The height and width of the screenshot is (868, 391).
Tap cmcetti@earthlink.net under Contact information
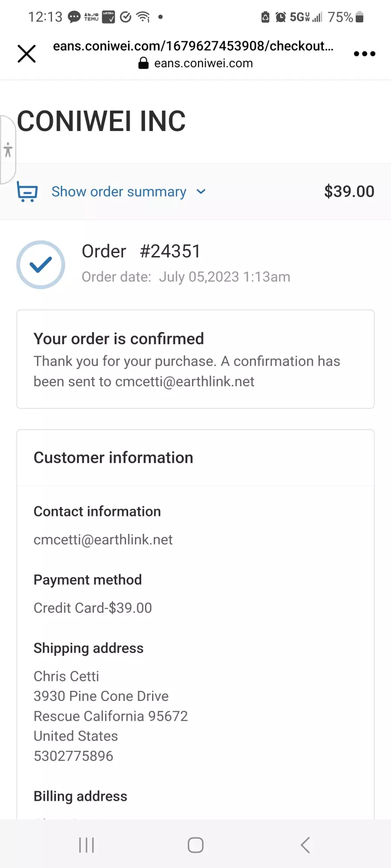pos(103,539)
